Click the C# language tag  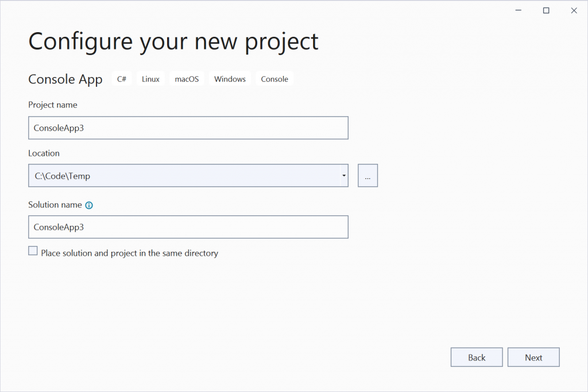coord(122,79)
